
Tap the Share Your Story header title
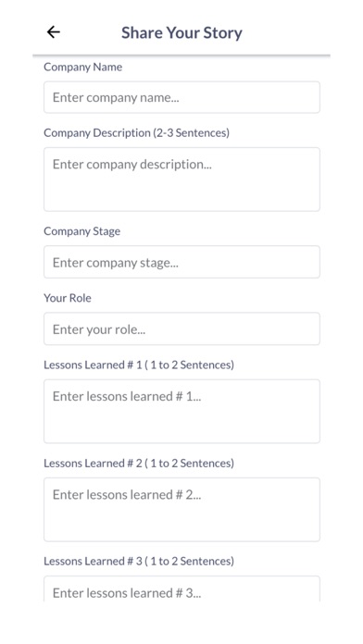(x=181, y=33)
